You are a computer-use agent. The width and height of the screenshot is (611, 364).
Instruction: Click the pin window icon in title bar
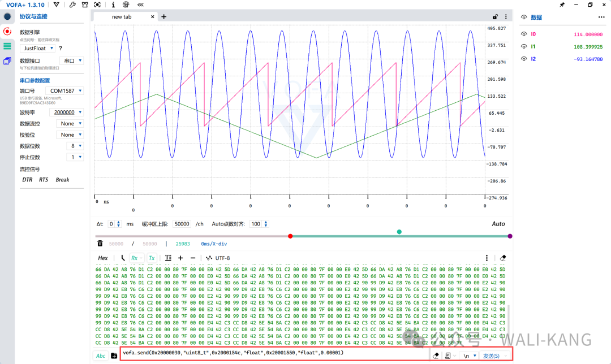pos(562,5)
